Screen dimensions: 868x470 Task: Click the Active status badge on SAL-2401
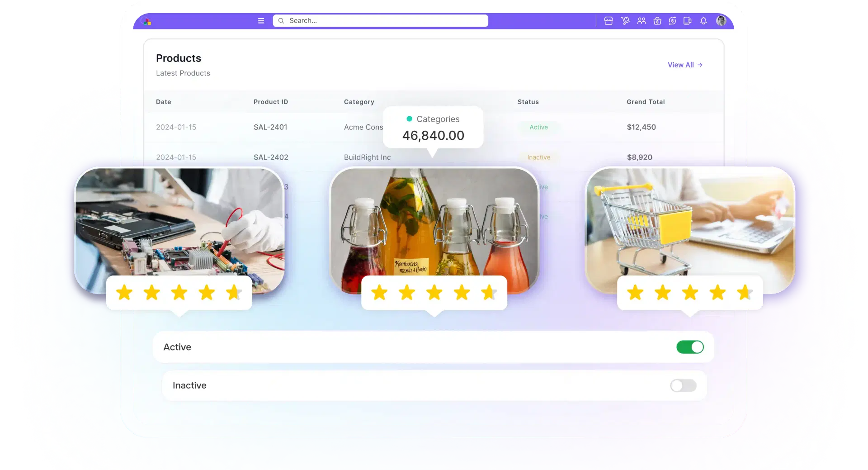539,127
